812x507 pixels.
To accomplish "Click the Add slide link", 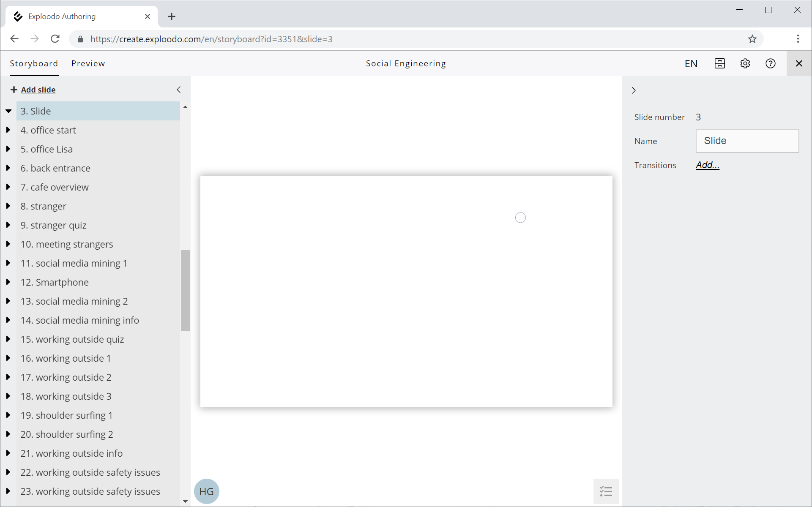I will pos(38,90).
